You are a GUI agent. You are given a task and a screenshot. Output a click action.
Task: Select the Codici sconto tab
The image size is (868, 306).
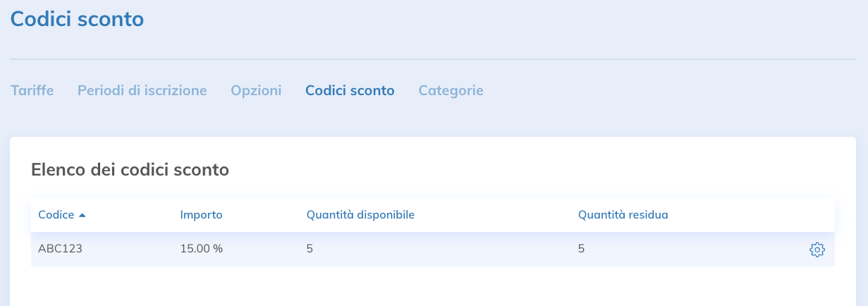pyautogui.click(x=350, y=90)
